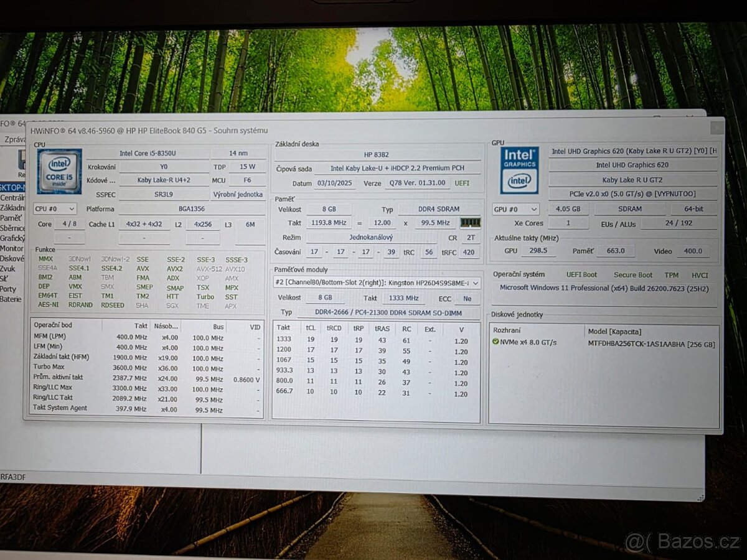Open the Zpráva menu in main HWiNFO window
This screenshot has height=560, width=747.
pos(14,139)
